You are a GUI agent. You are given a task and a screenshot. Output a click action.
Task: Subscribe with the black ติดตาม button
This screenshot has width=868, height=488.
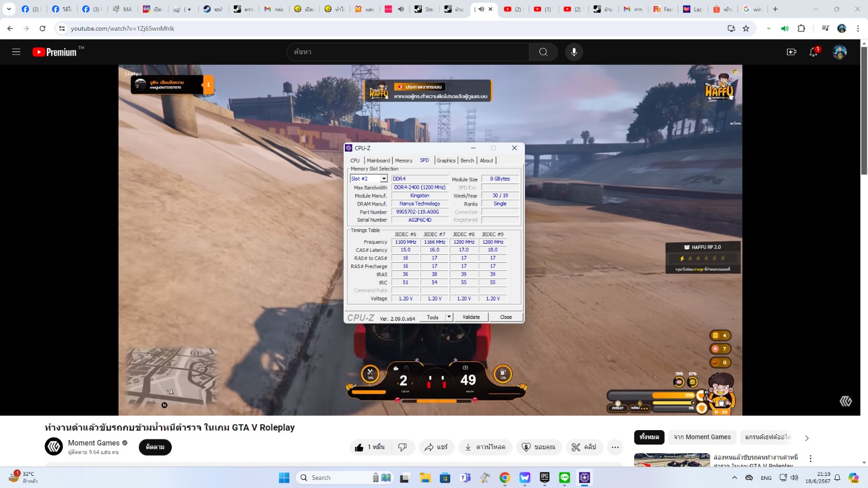pos(155,447)
